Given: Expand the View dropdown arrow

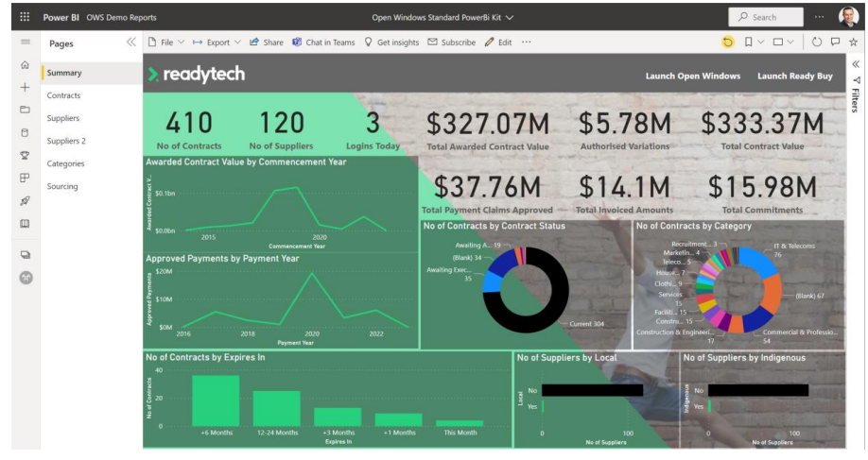Looking at the screenshot, I should point(790,42).
